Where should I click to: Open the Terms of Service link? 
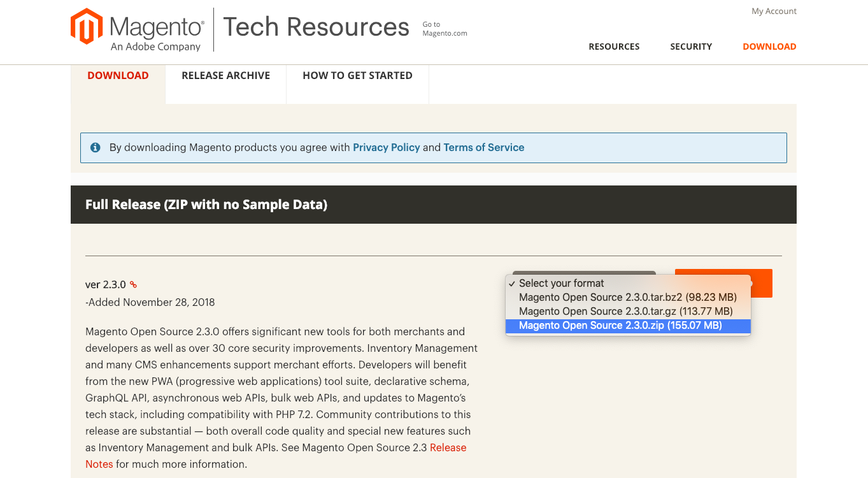tap(483, 148)
